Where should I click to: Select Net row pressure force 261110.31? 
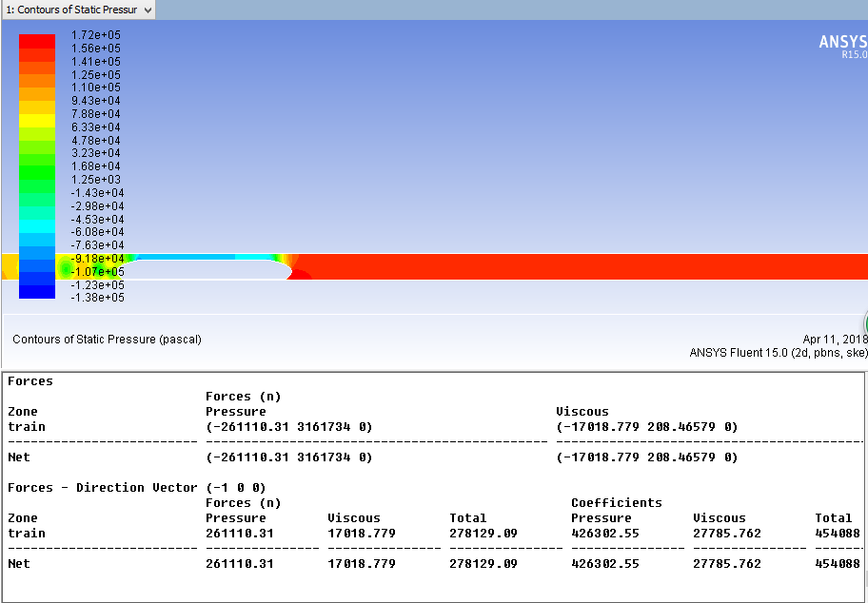pyautogui.click(x=240, y=564)
